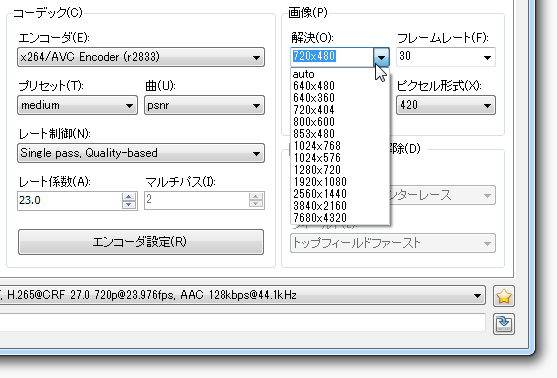This screenshot has height=378, width=557.
Task: Increase rate factor with the up arrow
Action: coord(129,196)
